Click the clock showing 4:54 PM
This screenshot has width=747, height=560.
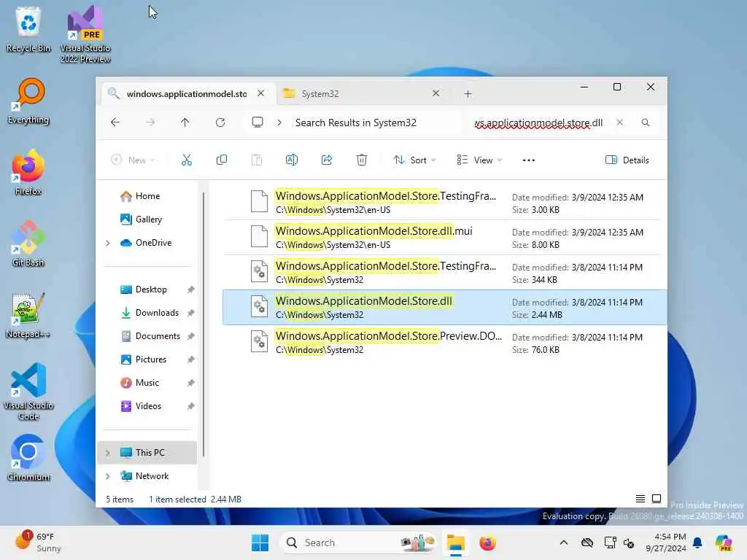[x=666, y=542]
